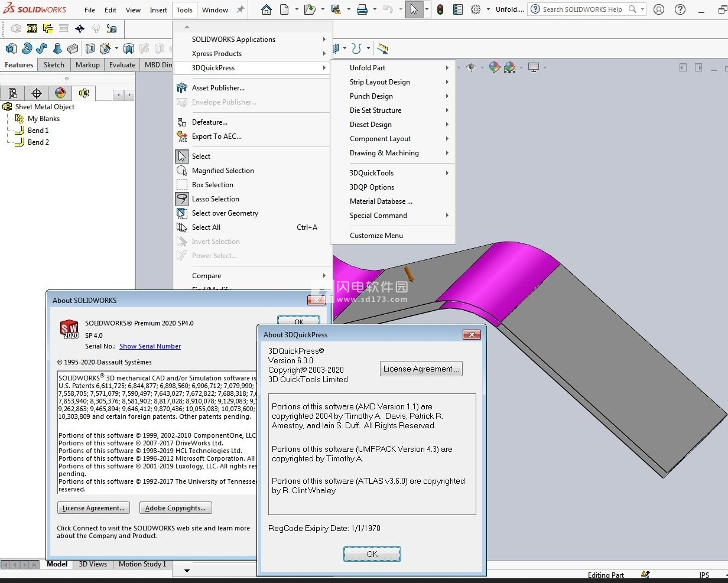
Task: Click OK in About 3DQuickPress dialog
Action: [x=372, y=554]
